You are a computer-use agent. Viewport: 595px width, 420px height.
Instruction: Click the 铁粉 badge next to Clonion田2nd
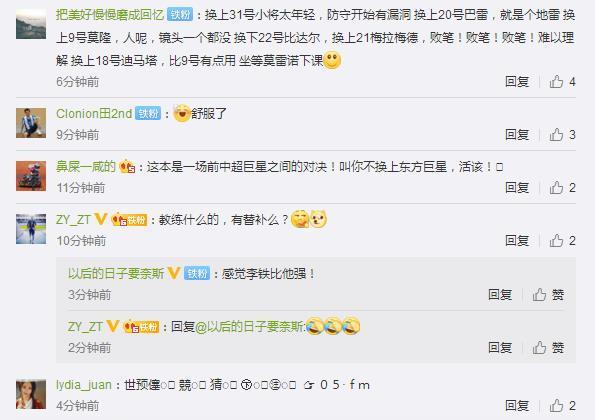point(148,113)
